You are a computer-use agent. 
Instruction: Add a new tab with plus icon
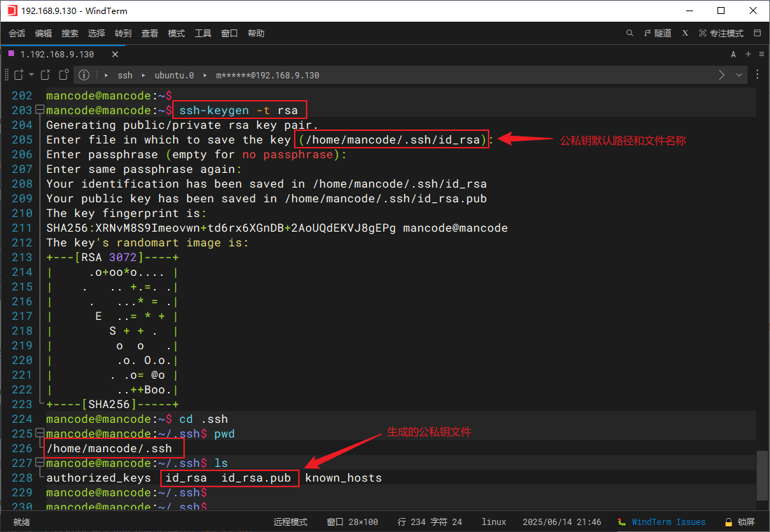(x=748, y=54)
